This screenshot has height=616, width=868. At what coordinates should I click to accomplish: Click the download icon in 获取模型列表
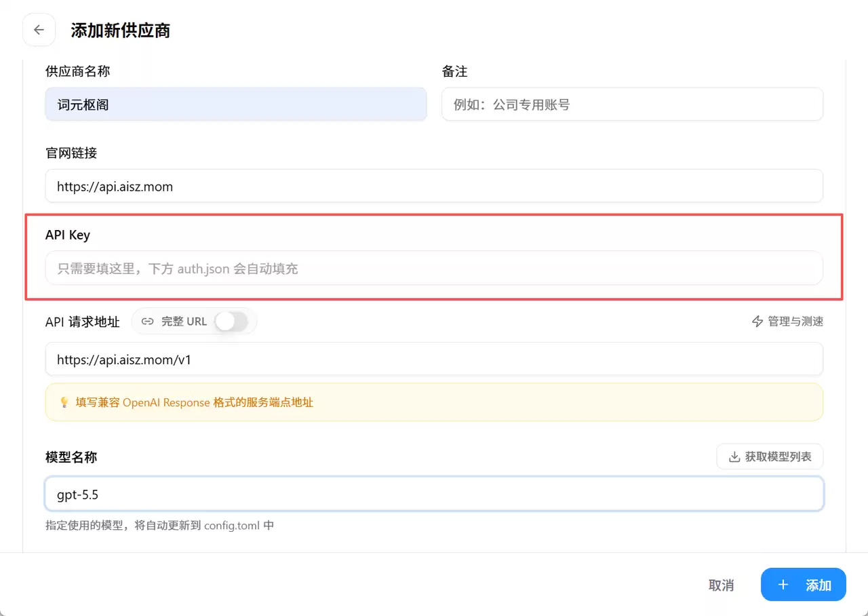(734, 457)
